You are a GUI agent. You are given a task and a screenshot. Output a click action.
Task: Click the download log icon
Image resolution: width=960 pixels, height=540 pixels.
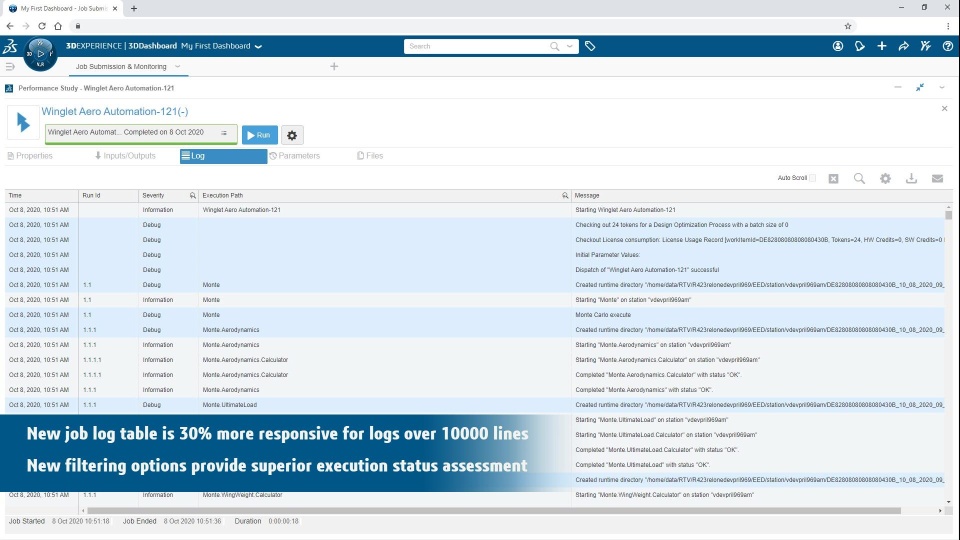(x=912, y=178)
